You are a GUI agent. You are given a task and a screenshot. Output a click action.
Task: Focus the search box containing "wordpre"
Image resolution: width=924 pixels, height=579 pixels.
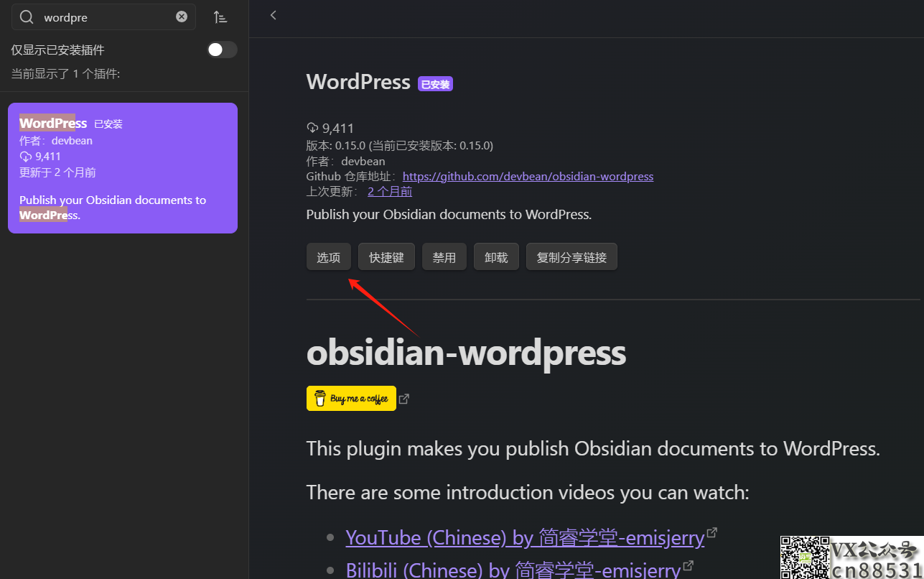coord(103,17)
